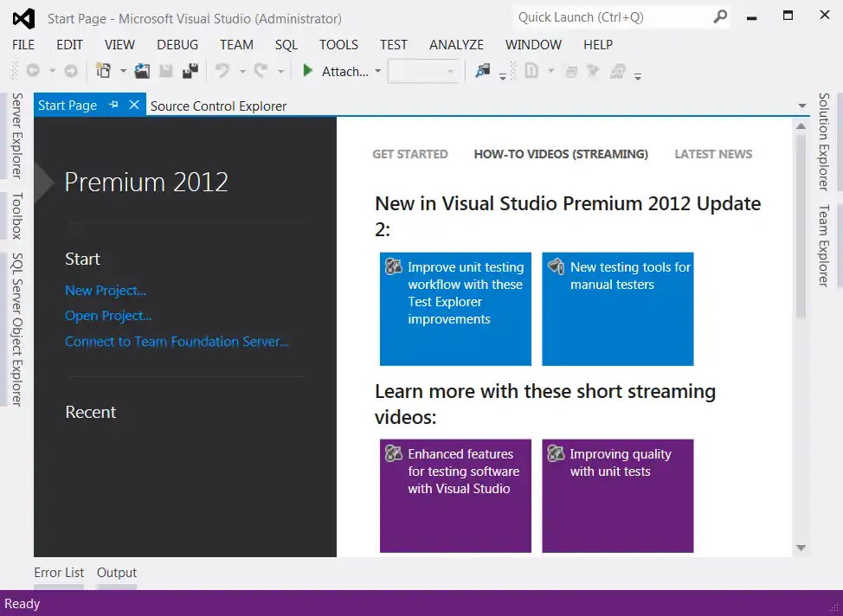Open the WINDOW menu
Screen dimensions: 843x616
(533, 45)
